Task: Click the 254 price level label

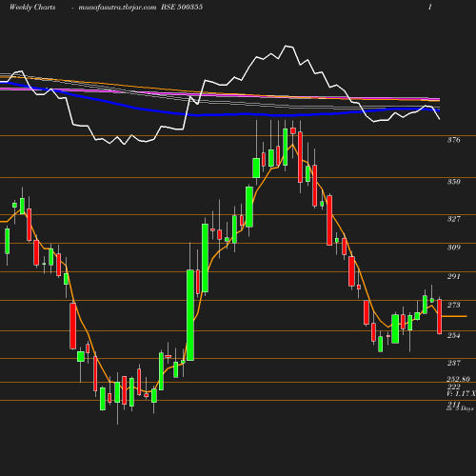Action: point(453,335)
